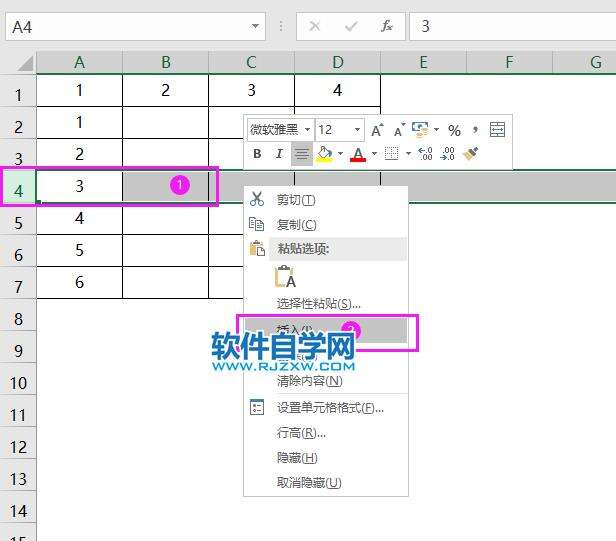Confirm entry with the checkmark formula bar icon
This screenshot has height=541, width=616.
click(351, 26)
